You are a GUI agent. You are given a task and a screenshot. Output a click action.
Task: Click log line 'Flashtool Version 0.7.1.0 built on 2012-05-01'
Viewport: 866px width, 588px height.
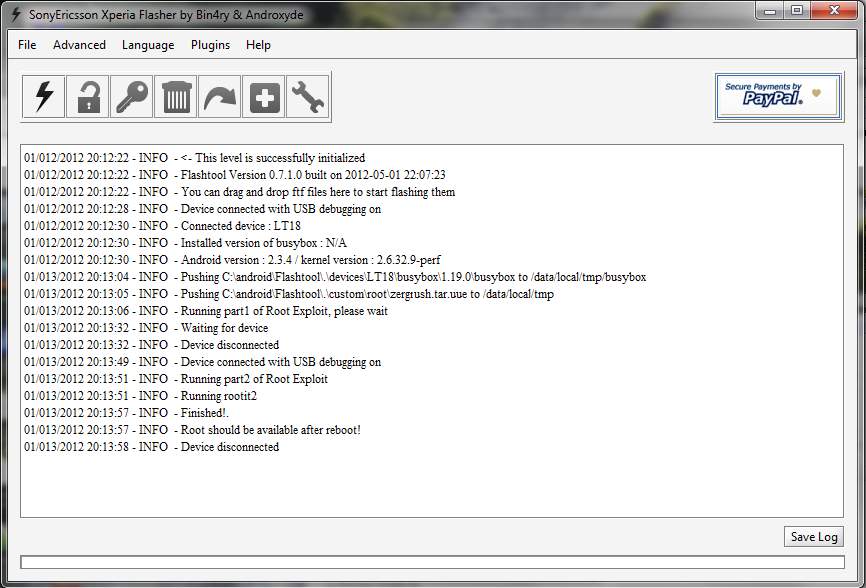(235, 175)
